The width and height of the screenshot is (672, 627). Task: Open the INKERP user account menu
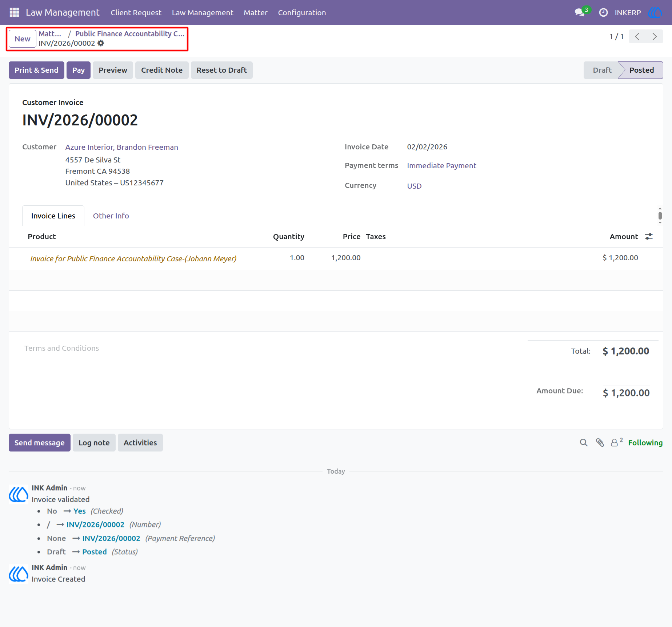click(x=628, y=12)
